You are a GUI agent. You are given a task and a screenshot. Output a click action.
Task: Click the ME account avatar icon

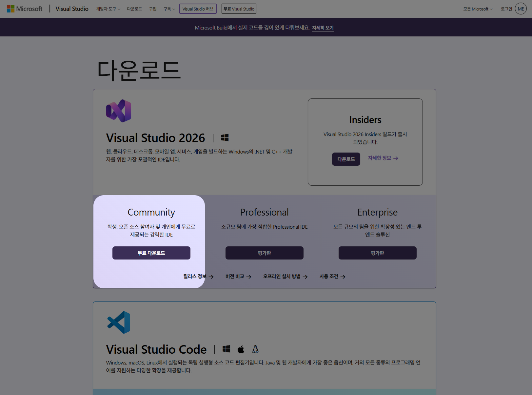[x=521, y=9]
